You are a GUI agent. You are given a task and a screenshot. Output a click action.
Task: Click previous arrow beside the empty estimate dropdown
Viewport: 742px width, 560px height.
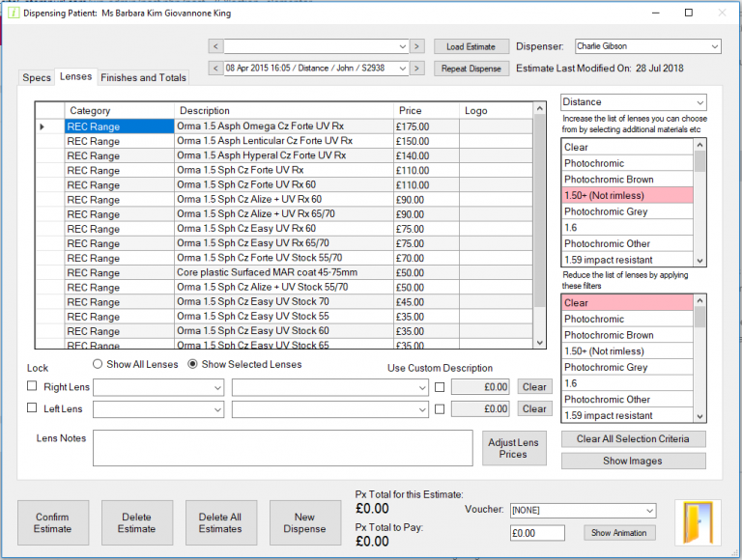(215, 46)
